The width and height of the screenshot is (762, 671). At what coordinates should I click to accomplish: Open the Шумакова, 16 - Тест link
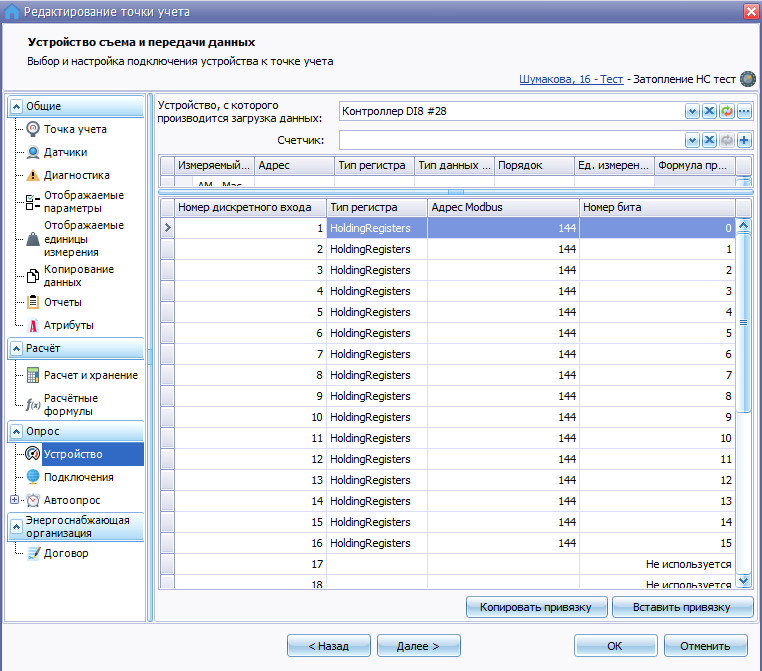(571, 79)
